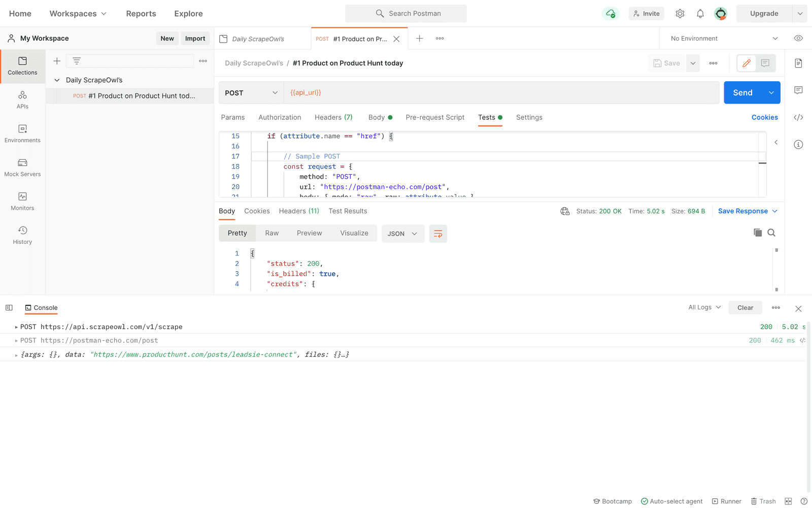Search within the response body
Screen dimensions: 812x508
[x=771, y=233]
